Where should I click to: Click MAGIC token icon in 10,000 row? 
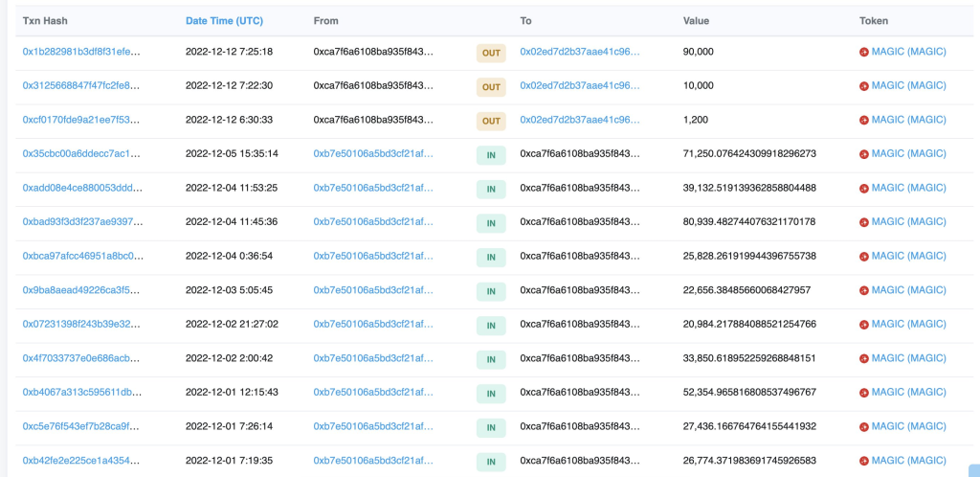coord(864,86)
